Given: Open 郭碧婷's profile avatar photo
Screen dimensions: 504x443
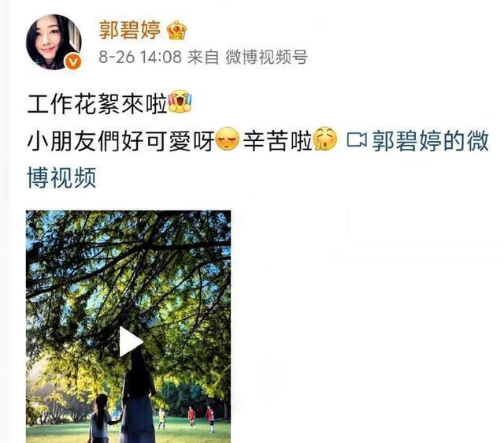Looking at the screenshot, I should coord(54,42).
